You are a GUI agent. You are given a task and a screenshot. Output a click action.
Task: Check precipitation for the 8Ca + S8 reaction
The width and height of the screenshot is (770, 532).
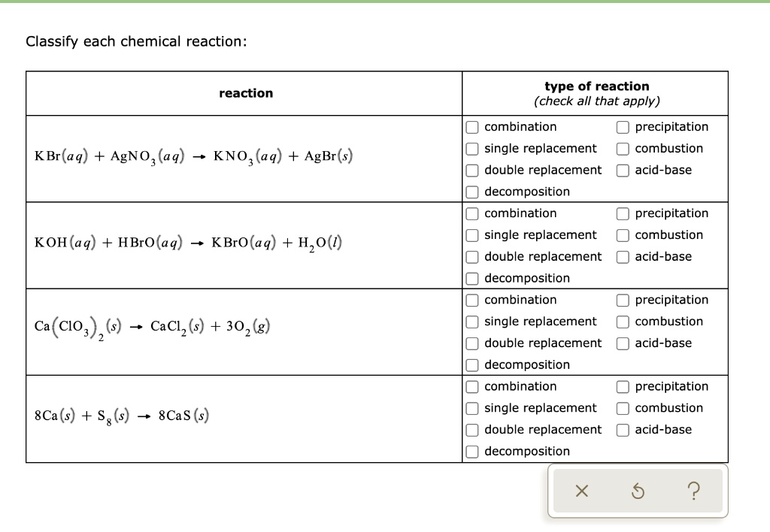tap(623, 386)
